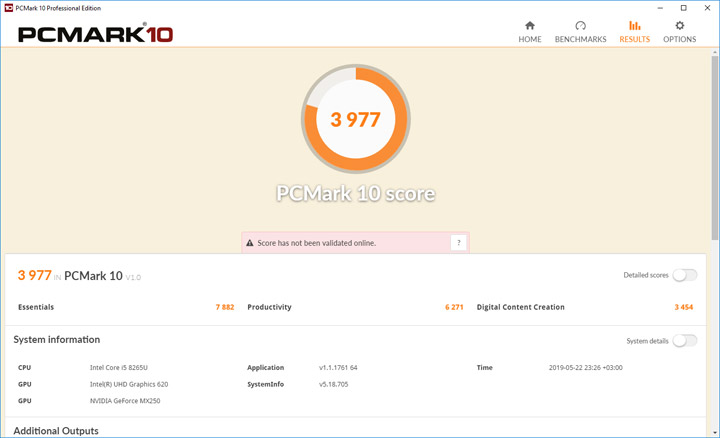Click the warning triangle icon in validation notice
This screenshot has height=438, width=720.
[x=250, y=243]
